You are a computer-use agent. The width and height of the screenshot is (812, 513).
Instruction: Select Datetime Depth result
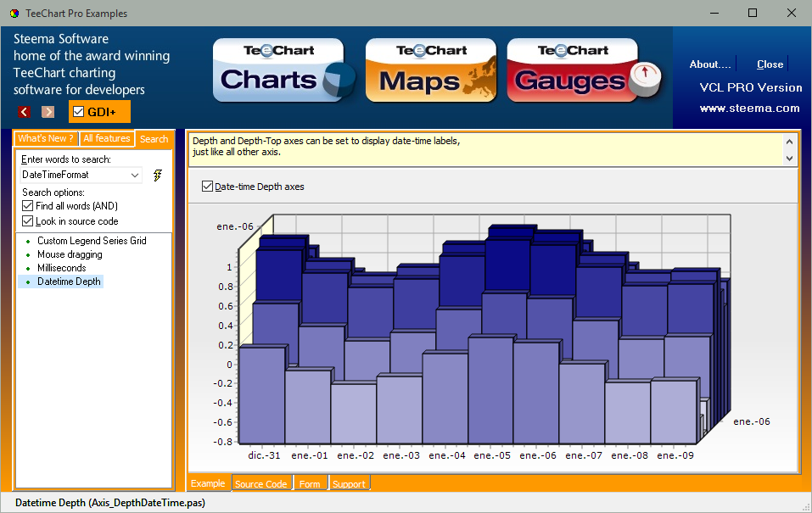(x=69, y=281)
